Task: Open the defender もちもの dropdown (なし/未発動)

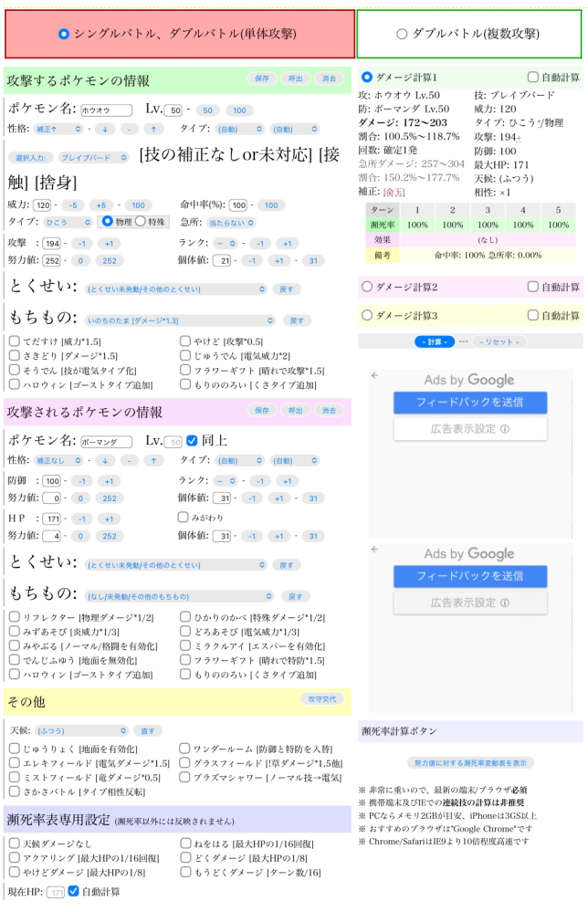Action: tap(180, 596)
